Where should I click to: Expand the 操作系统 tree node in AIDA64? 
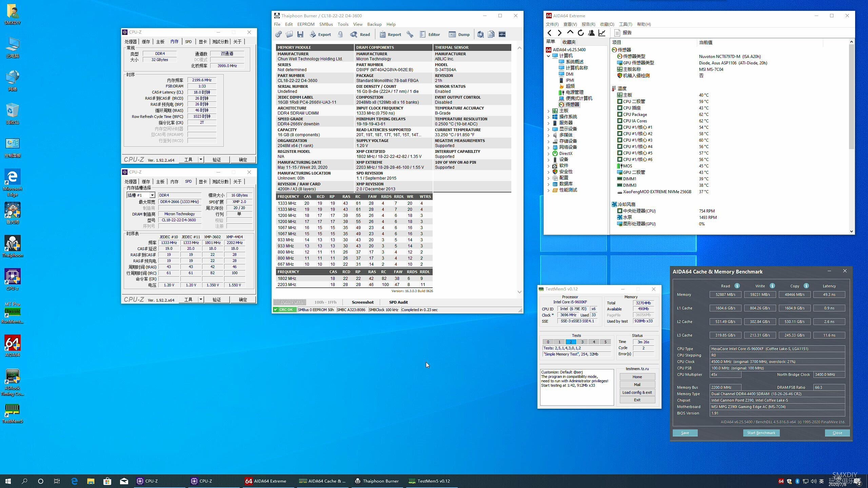pos(549,117)
